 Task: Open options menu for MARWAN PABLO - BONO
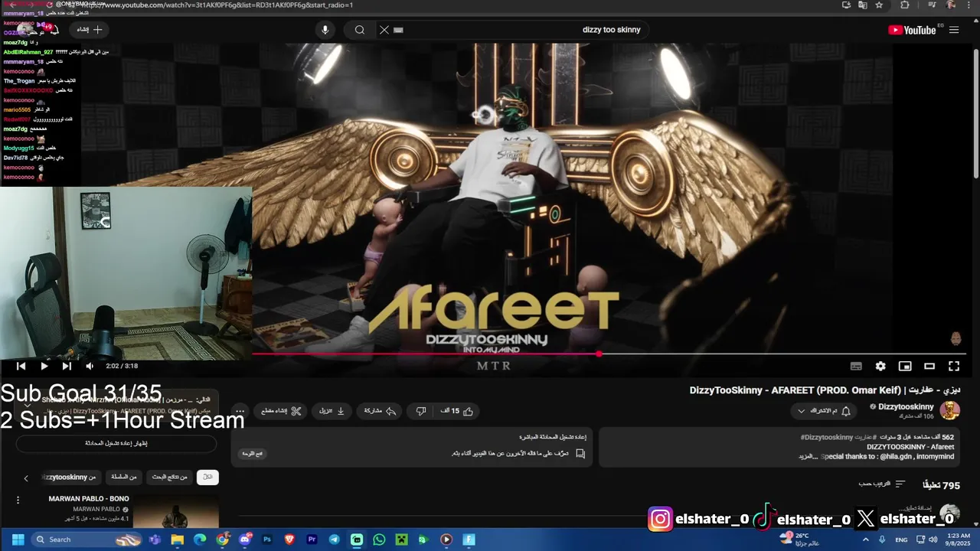[18, 500]
